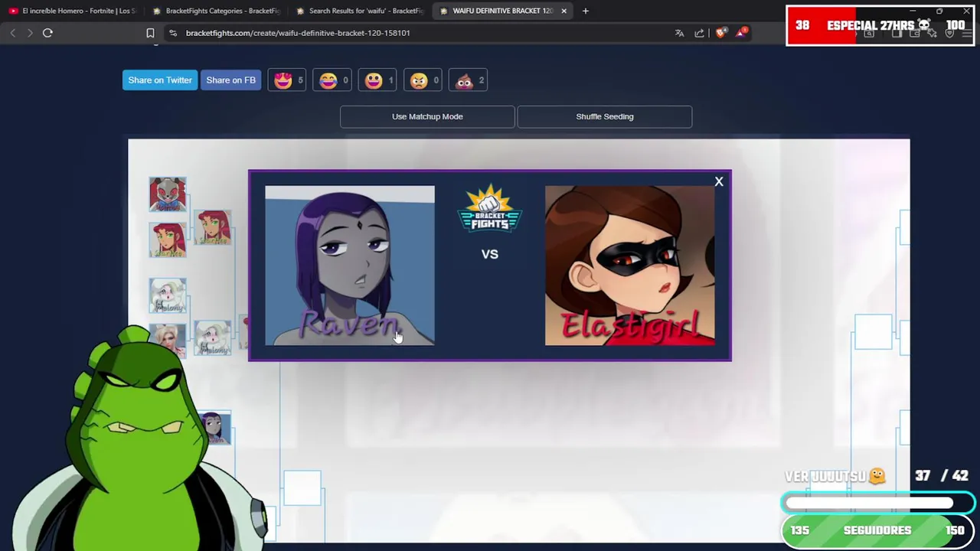The width and height of the screenshot is (980, 551).
Task: Click Share on Twitter button
Action: [x=160, y=80]
